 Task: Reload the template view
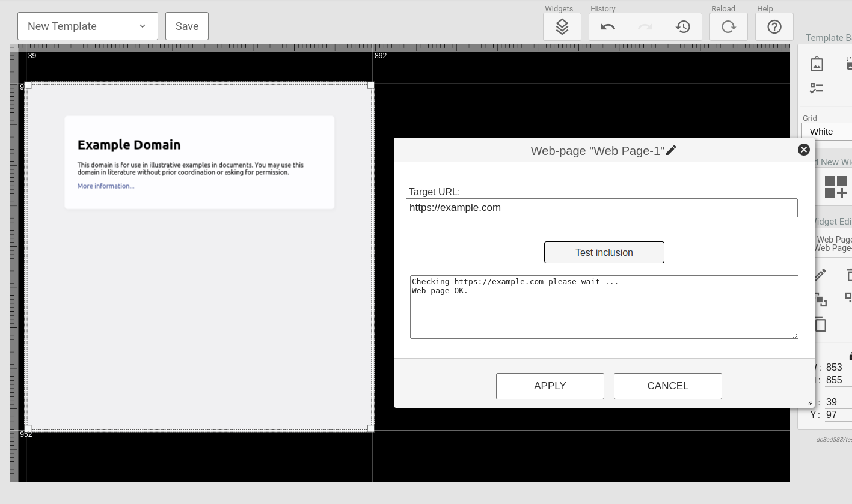click(x=728, y=26)
